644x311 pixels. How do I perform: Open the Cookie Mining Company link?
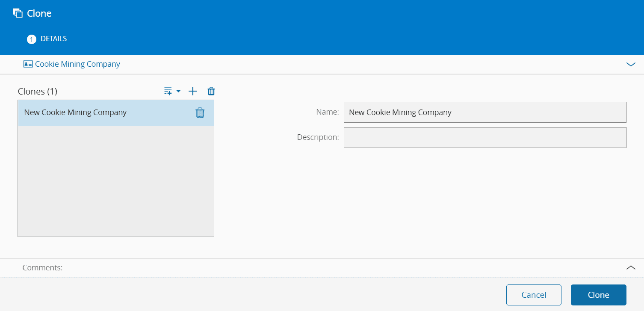77,64
